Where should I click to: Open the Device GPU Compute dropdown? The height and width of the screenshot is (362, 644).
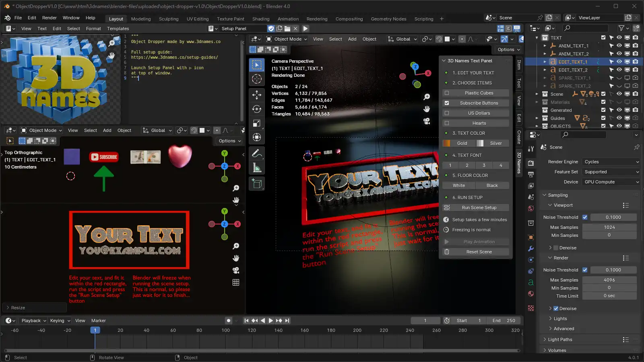click(611, 182)
